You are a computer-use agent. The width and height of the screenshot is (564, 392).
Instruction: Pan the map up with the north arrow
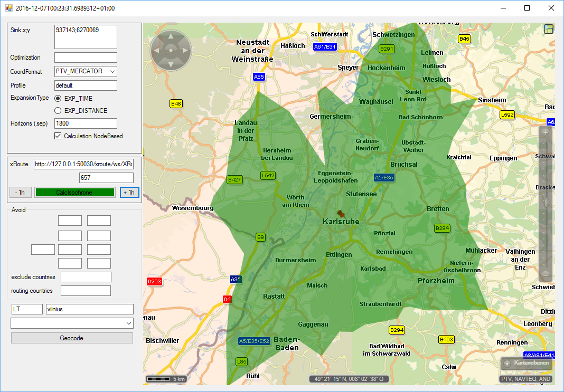(x=171, y=36)
